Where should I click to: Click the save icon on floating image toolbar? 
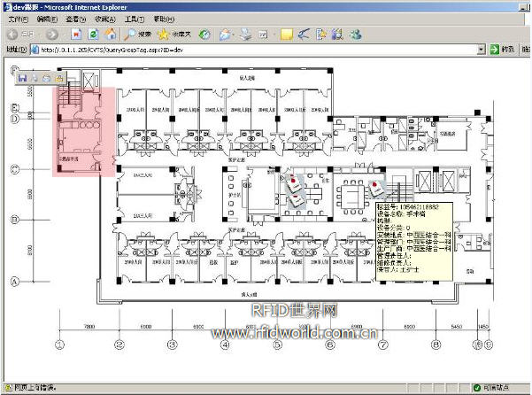tap(22, 79)
